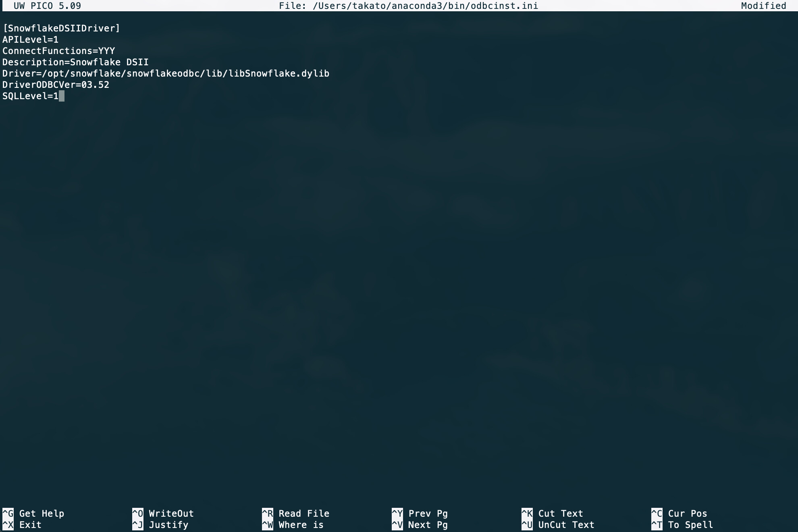The height and width of the screenshot is (532, 798).
Task: Click the ^Y Prev Pg shortcut
Action: coord(420,513)
